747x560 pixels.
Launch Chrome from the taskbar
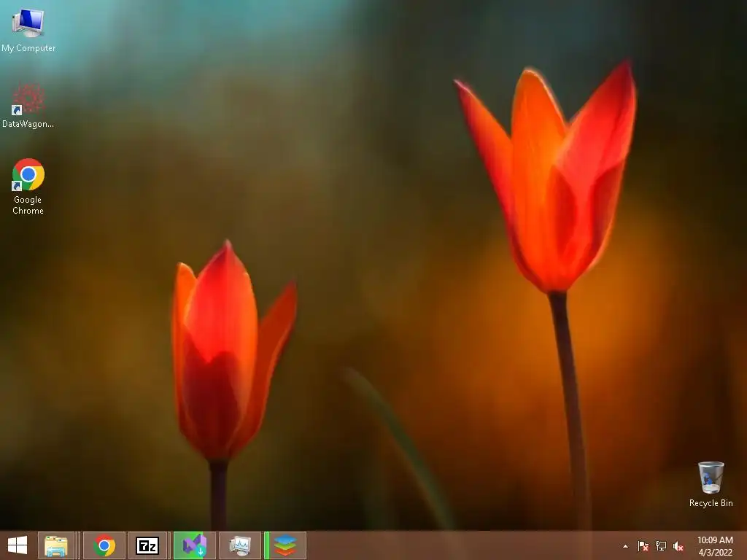[x=104, y=545]
